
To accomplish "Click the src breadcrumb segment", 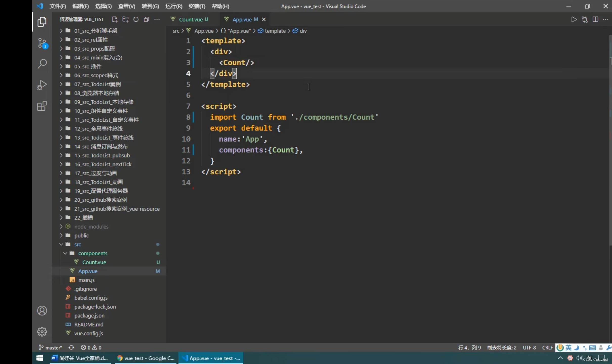I will click(x=176, y=31).
